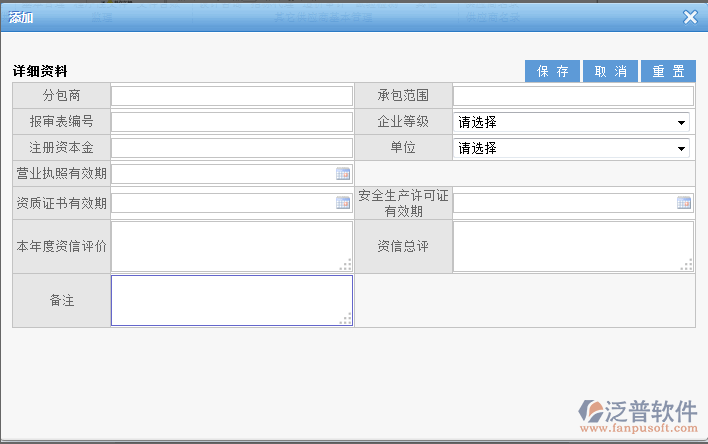Click the 注册资本金 label

pyautogui.click(x=61, y=147)
